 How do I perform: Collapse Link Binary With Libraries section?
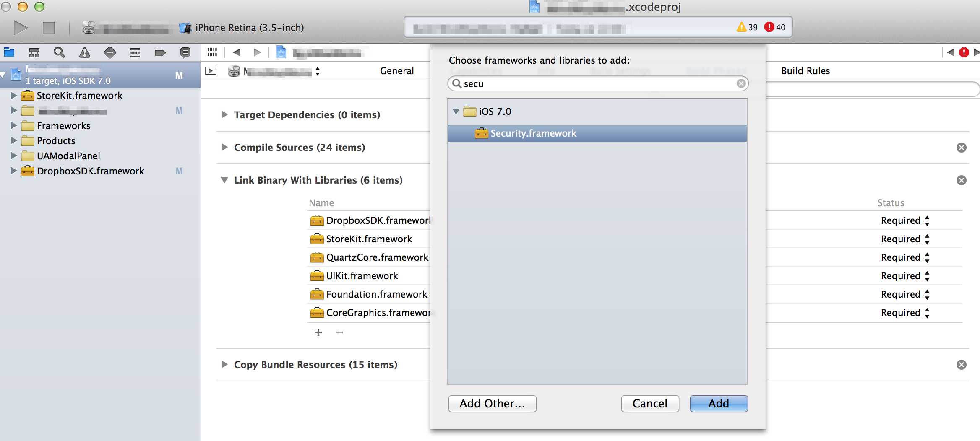tap(224, 180)
